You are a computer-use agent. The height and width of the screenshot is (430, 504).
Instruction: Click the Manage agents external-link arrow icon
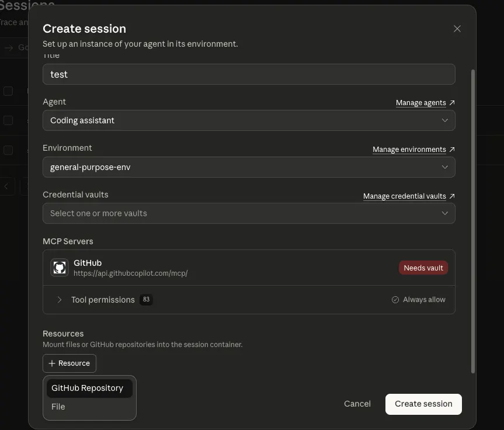452,103
